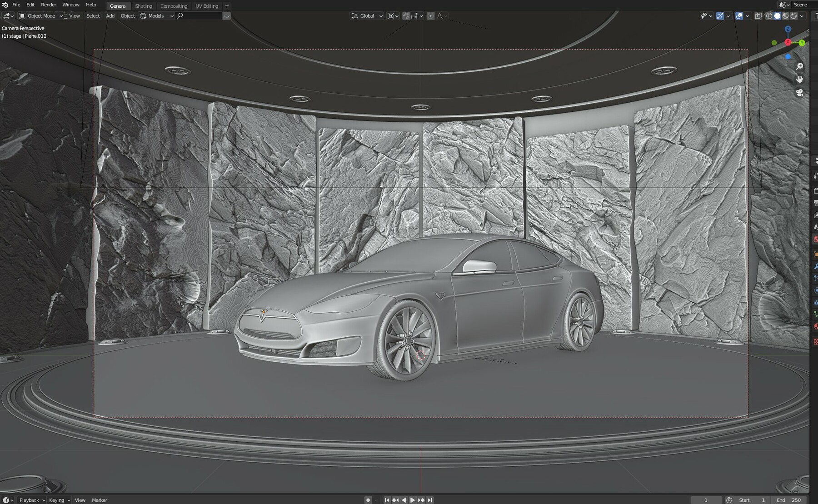This screenshot has height=504, width=818.
Task: Click the End frame value field
Action: [791, 499]
